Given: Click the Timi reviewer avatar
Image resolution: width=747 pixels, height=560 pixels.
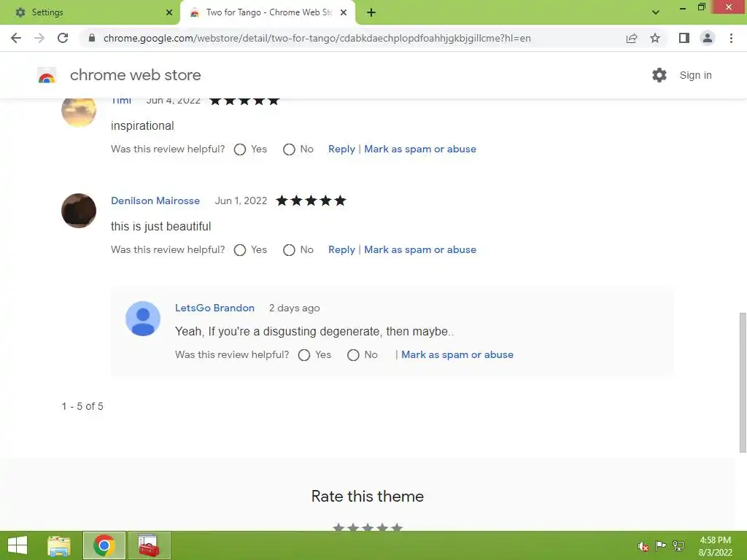Looking at the screenshot, I should coord(79,112).
